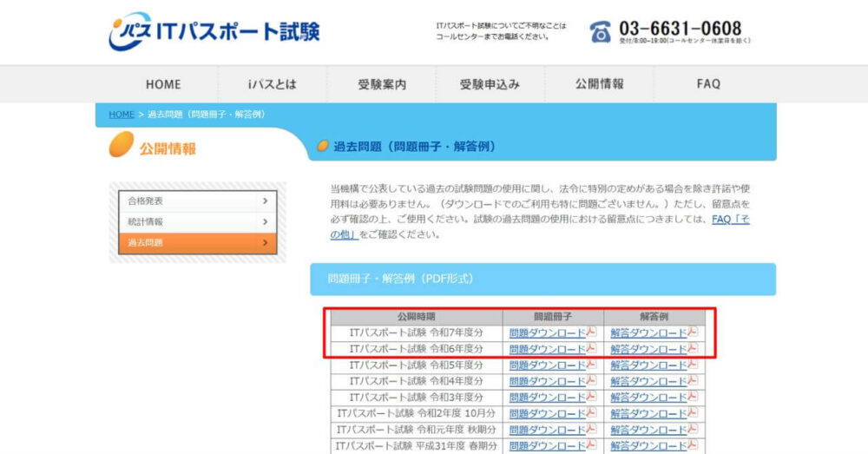This screenshot has width=868, height=454.
Task: Open 解答ダウンロード link for 令和3年度分
Action: tap(648, 397)
